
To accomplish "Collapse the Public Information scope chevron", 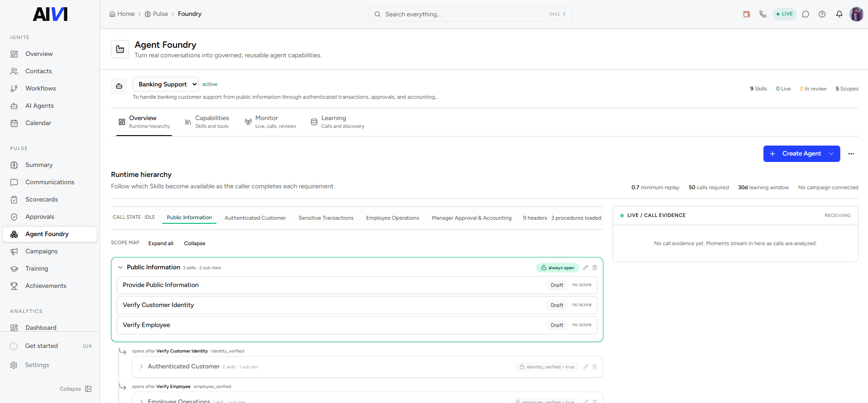I will [120, 267].
